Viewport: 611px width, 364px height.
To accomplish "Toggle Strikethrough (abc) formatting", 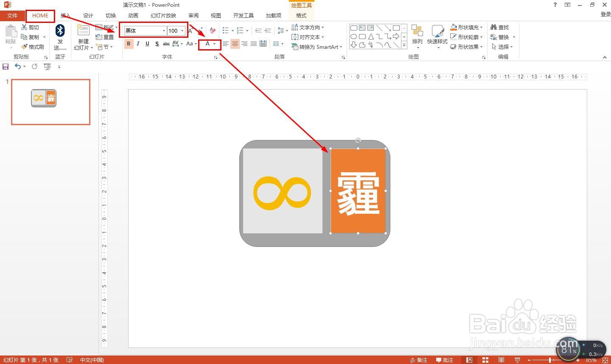I will [166, 44].
